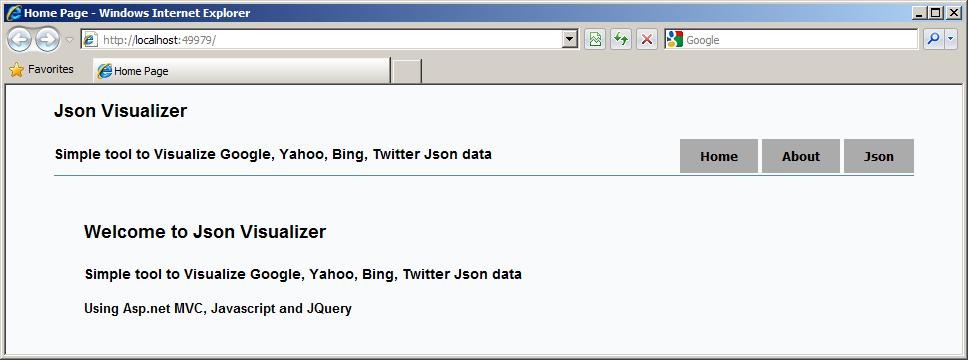Open a new blank tab
This screenshot has width=968, height=360.
click(407, 71)
